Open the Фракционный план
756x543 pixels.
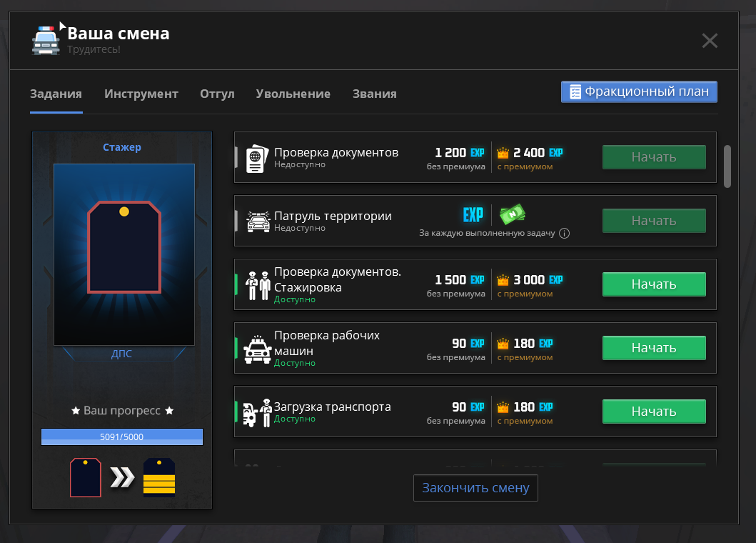[x=639, y=91]
